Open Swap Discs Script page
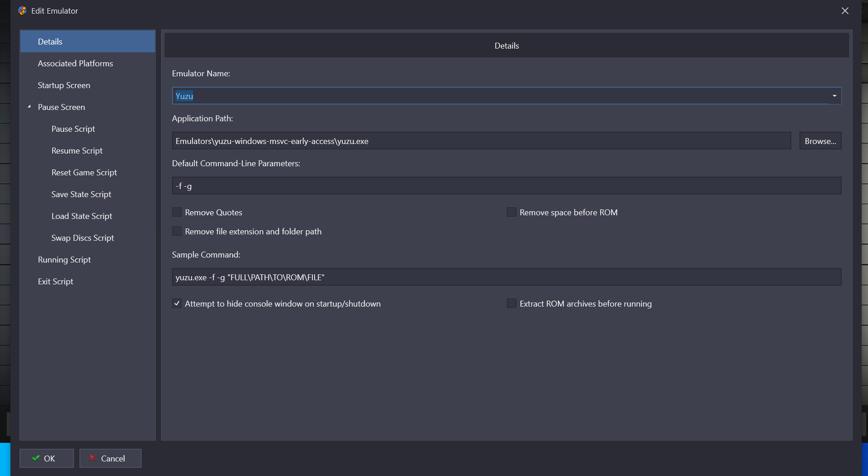 coord(83,238)
